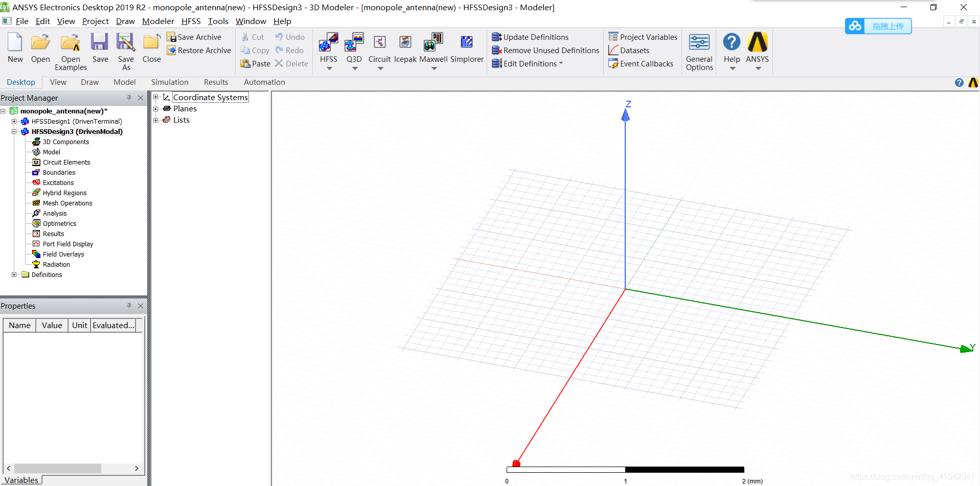Expand the Definitions folder
The height and width of the screenshot is (486, 980).
(x=14, y=275)
